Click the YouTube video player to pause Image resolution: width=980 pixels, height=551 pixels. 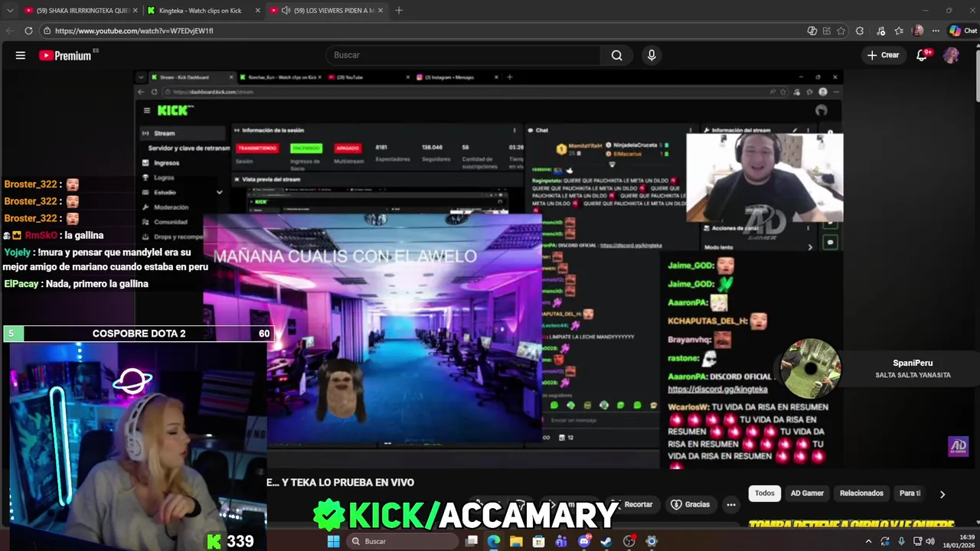[488, 268]
